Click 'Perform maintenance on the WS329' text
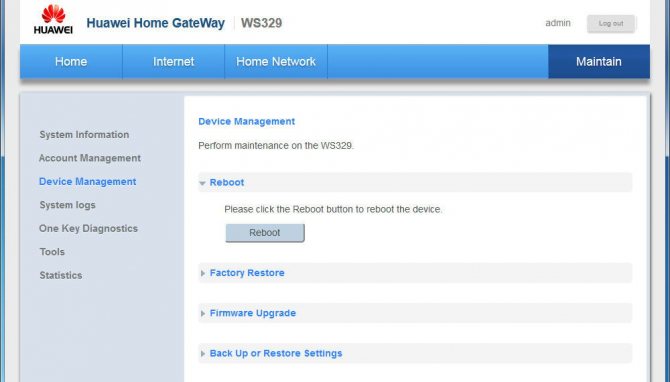670x382 pixels. click(276, 146)
